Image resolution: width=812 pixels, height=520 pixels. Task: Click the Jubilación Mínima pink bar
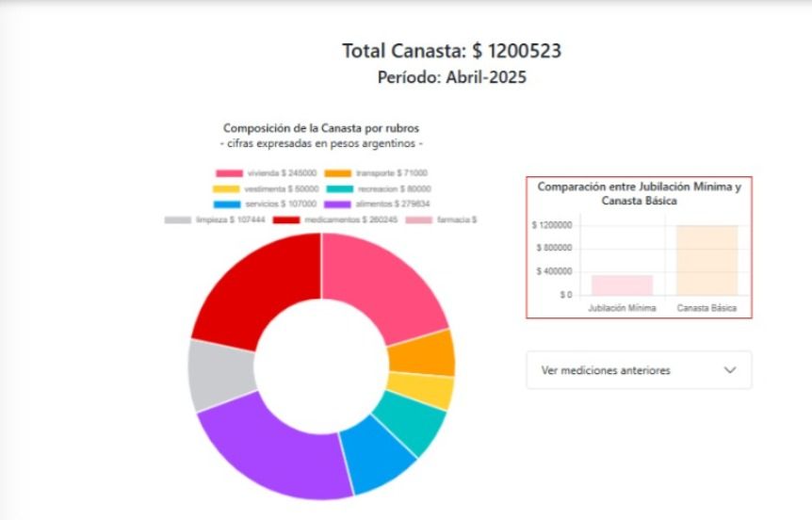622,285
